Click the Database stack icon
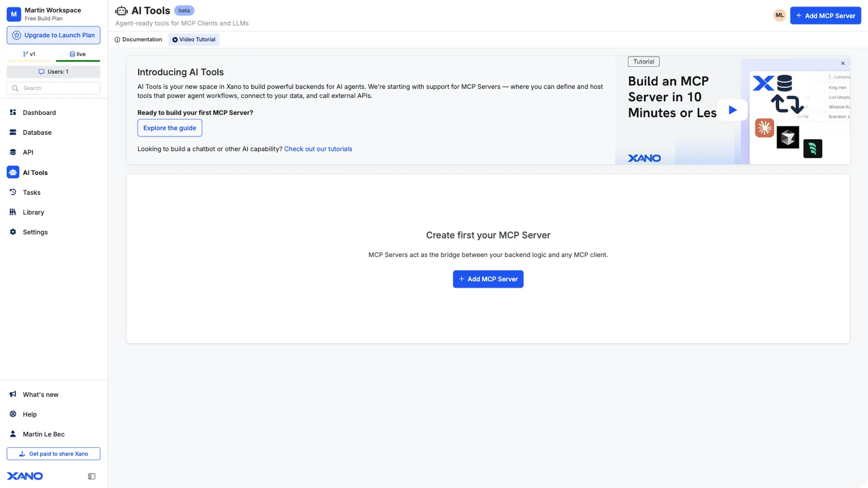The width and height of the screenshot is (868, 488). pyautogui.click(x=13, y=132)
